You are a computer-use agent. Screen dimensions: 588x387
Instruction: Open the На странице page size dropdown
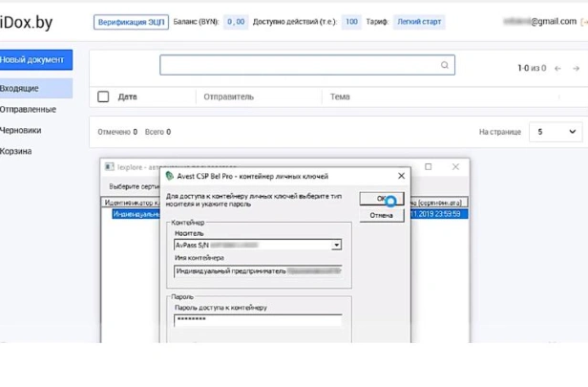(556, 132)
